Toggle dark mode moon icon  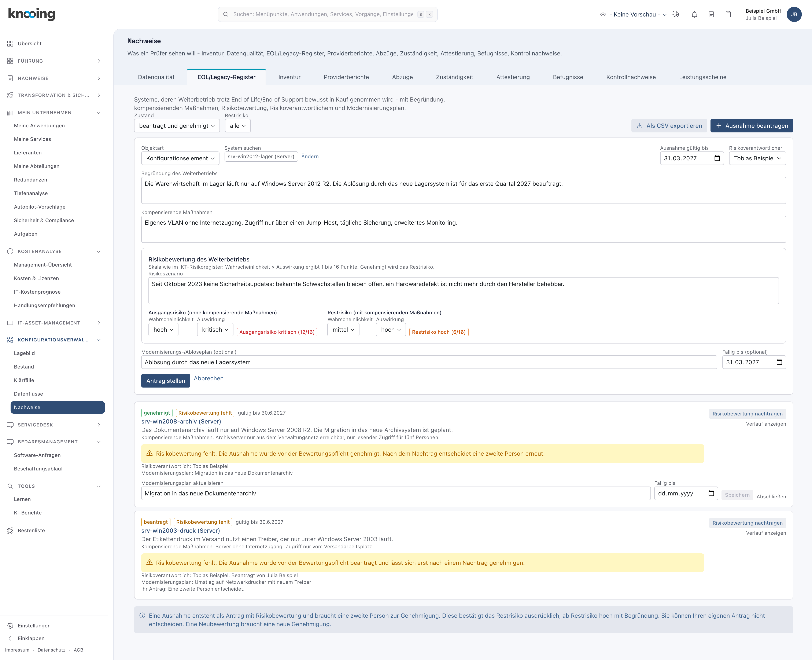tap(676, 14)
